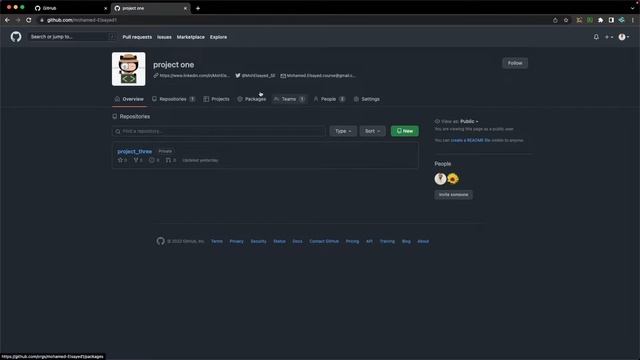Open the Chrome three-dot menu

[x=633, y=20]
